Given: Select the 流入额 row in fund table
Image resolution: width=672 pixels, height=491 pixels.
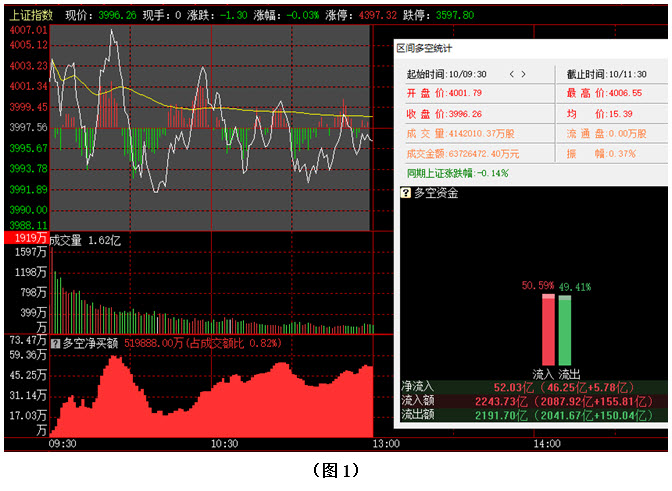Looking at the screenshot, I should (x=530, y=399).
